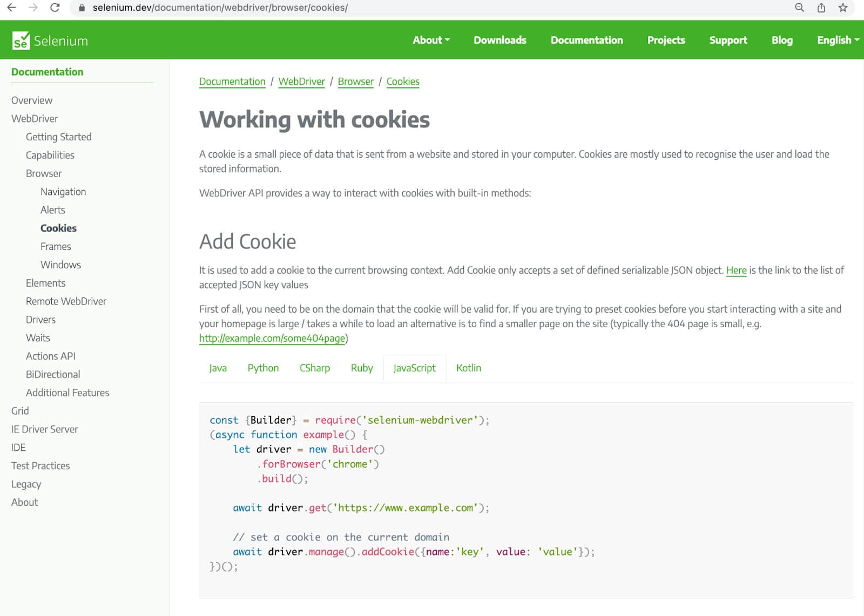Viewport: 864px width, 616px height.
Task: Select the Kotlin code tab
Action: coord(468,368)
